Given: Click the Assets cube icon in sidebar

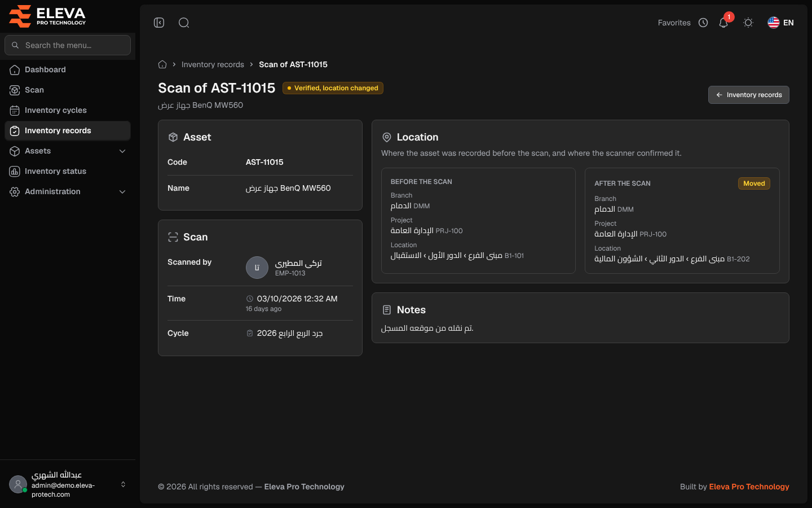Looking at the screenshot, I should pos(15,151).
